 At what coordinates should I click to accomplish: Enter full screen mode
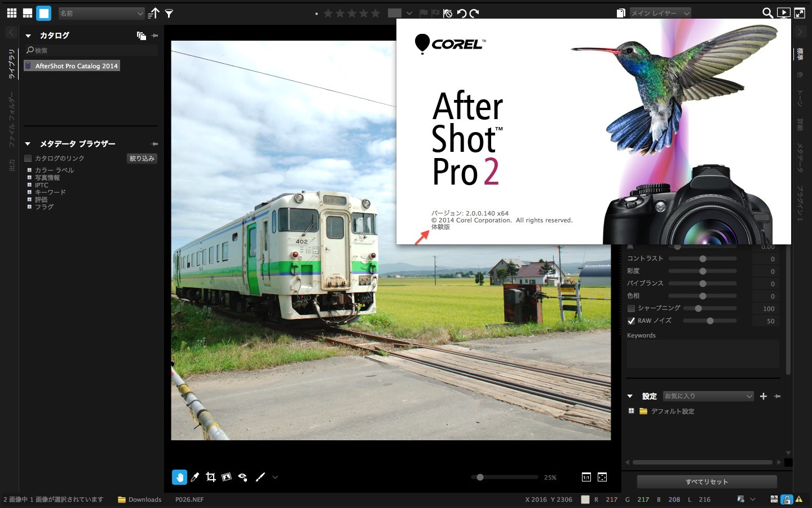coord(800,13)
